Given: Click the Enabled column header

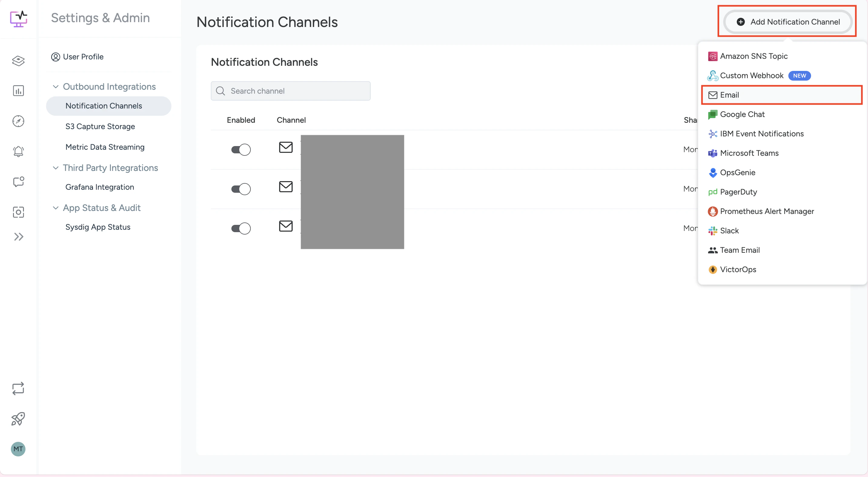Looking at the screenshot, I should tap(241, 120).
